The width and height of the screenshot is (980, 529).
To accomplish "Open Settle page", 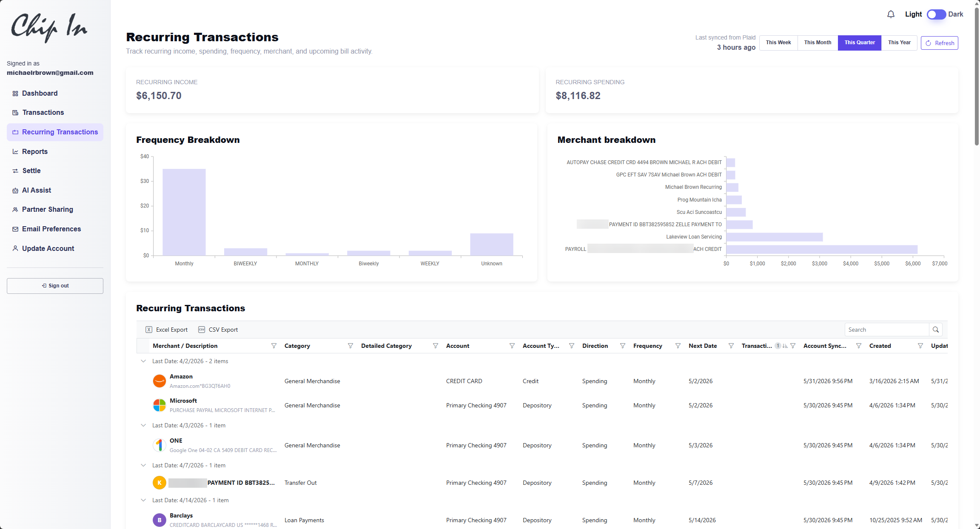I will pyautogui.click(x=55, y=171).
